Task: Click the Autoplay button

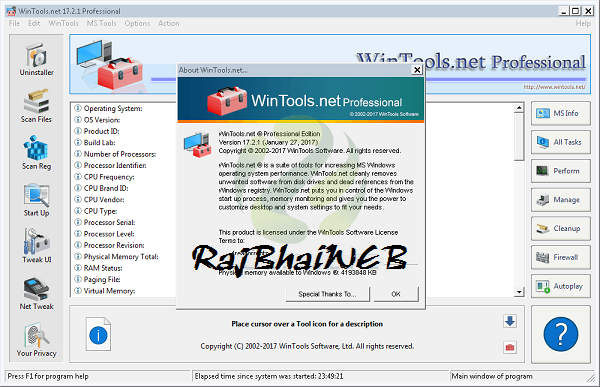Action: pyautogui.click(x=561, y=286)
